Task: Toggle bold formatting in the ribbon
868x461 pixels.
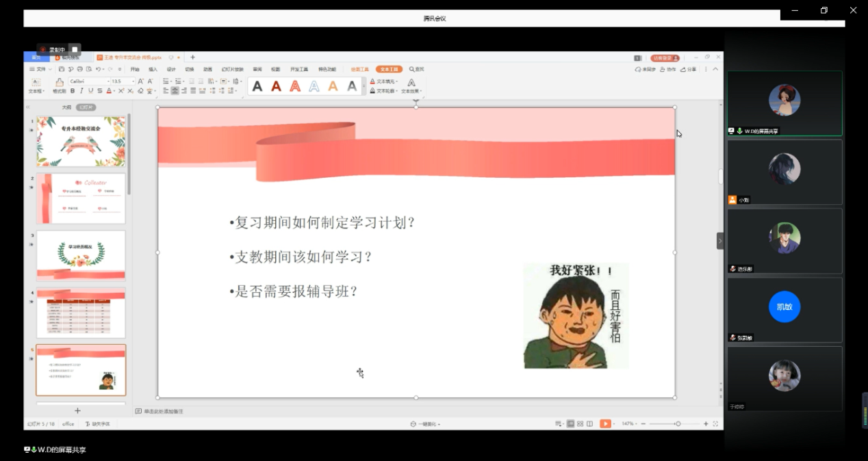Action: tap(73, 90)
